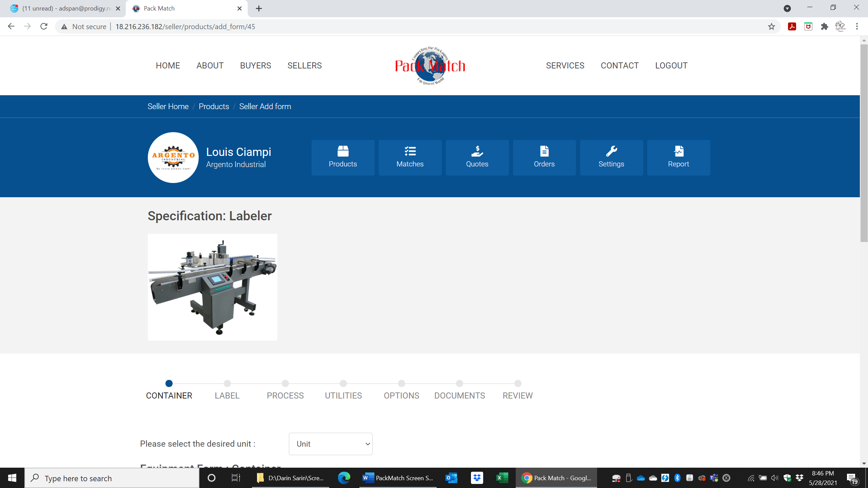
Task: Select the REVIEW step marker
Action: tap(517, 383)
